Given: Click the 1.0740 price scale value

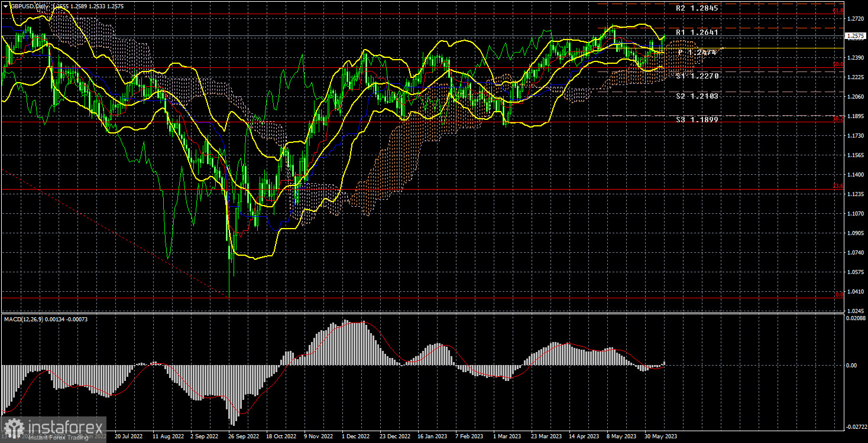Looking at the screenshot, I should pyautogui.click(x=856, y=253).
